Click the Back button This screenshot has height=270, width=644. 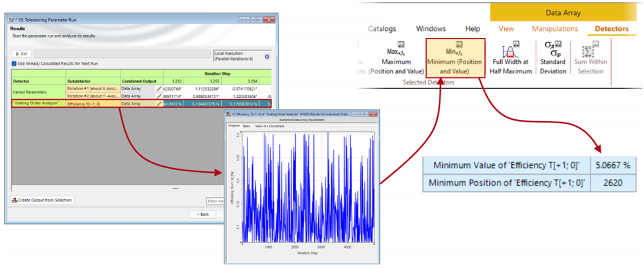203,214
